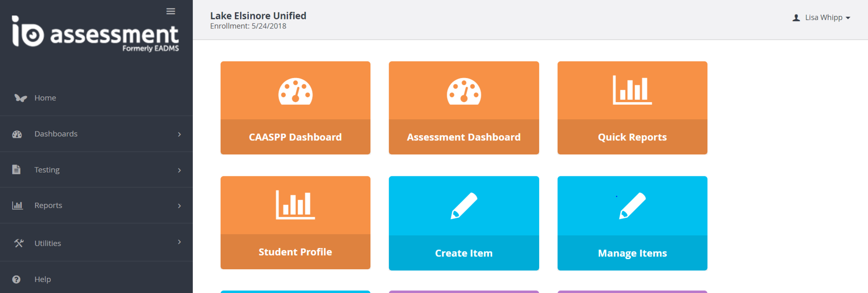Click the bar chart icon on Quick Reports
Screen dimensions: 868x293
click(x=632, y=90)
